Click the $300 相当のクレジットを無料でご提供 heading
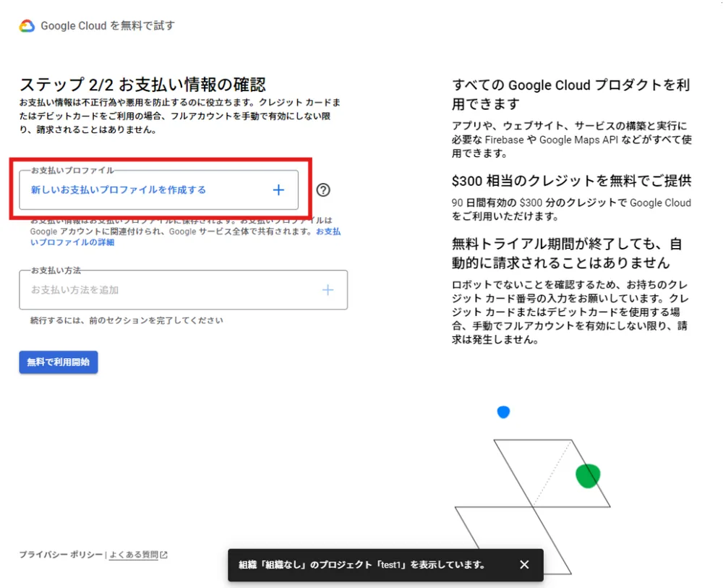This screenshot has width=723, height=588. (571, 181)
